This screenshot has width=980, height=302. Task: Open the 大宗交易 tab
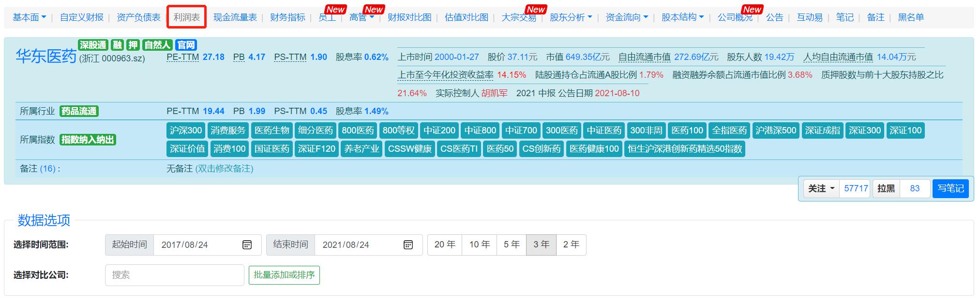[519, 17]
